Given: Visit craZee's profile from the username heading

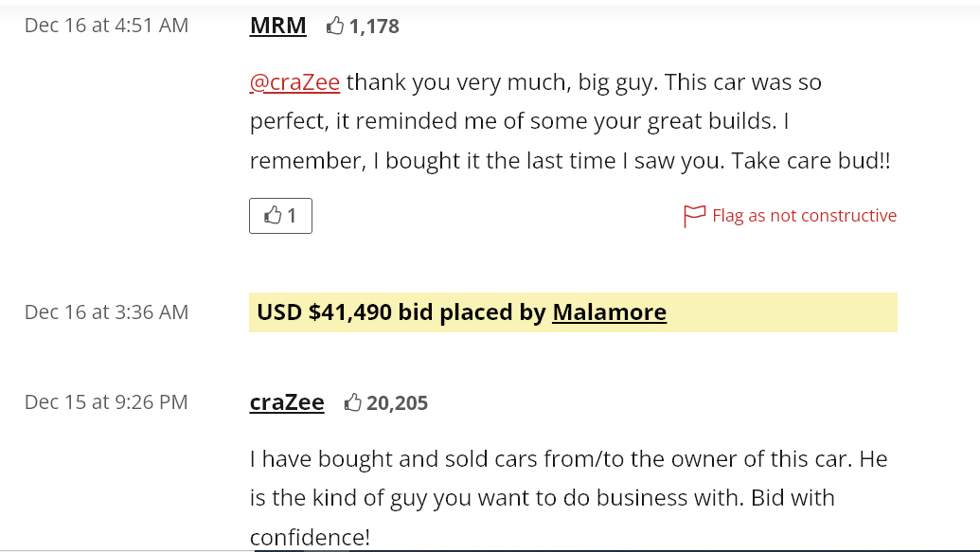Looking at the screenshot, I should pos(287,402).
